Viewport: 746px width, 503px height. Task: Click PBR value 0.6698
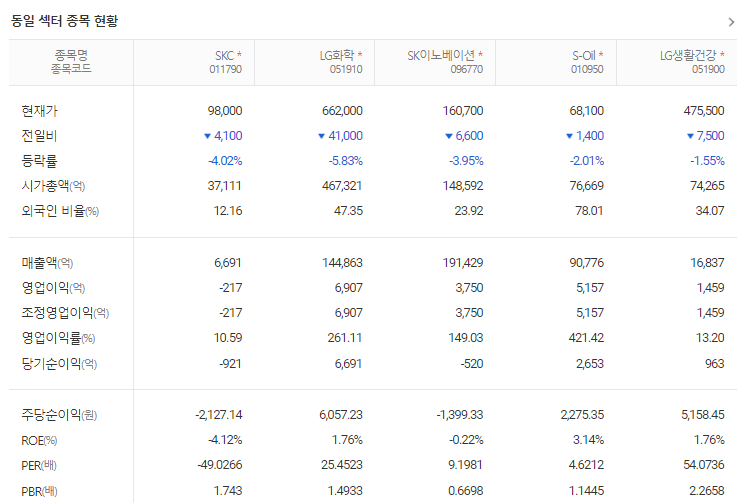click(x=466, y=491)
